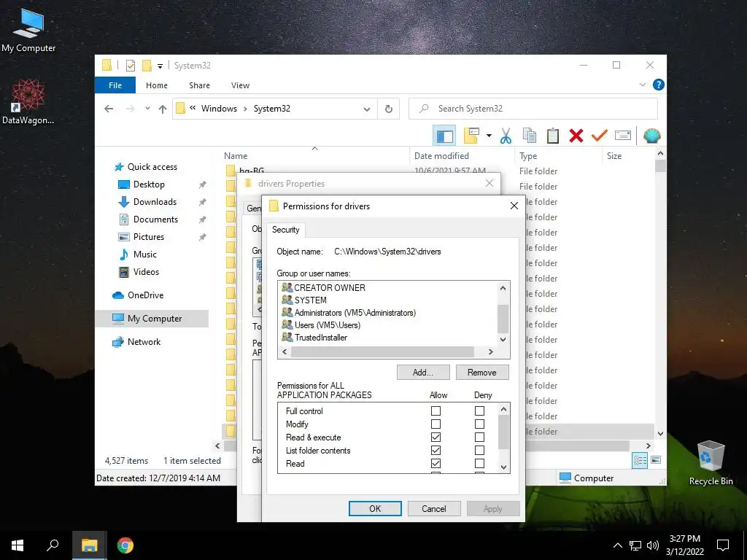Click the Windows breadcrumb in address bar

tap(219, 109)
